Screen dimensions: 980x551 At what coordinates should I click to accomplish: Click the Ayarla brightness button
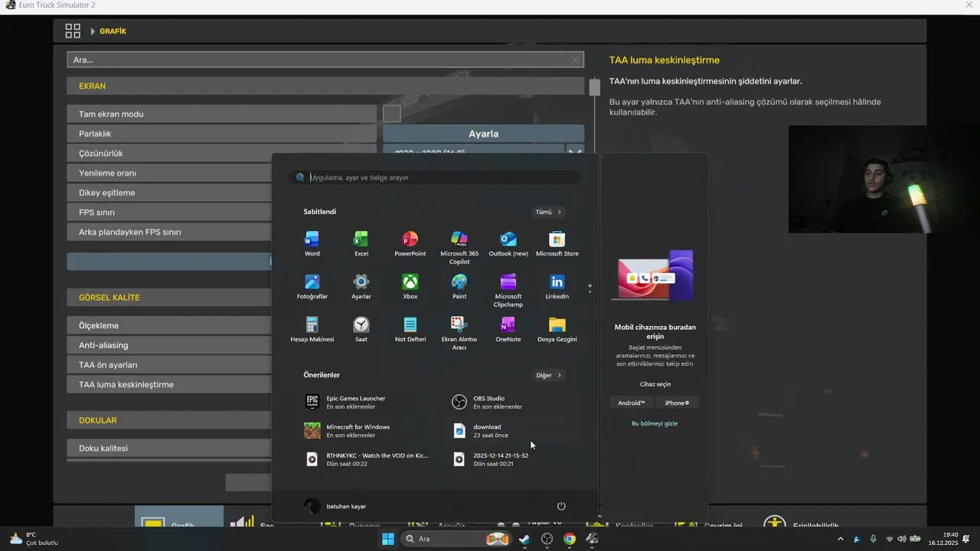click(x=483, y=133)
